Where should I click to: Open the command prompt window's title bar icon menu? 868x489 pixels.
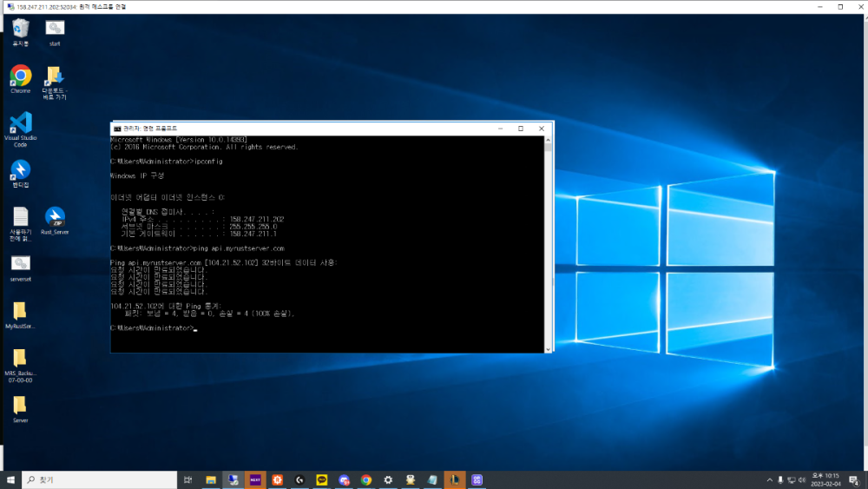point(117,129)
